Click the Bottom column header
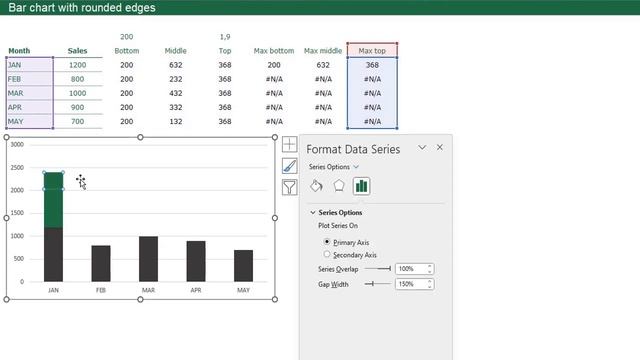The height and width of the screenshot is (360, 640). coord(127,51)
